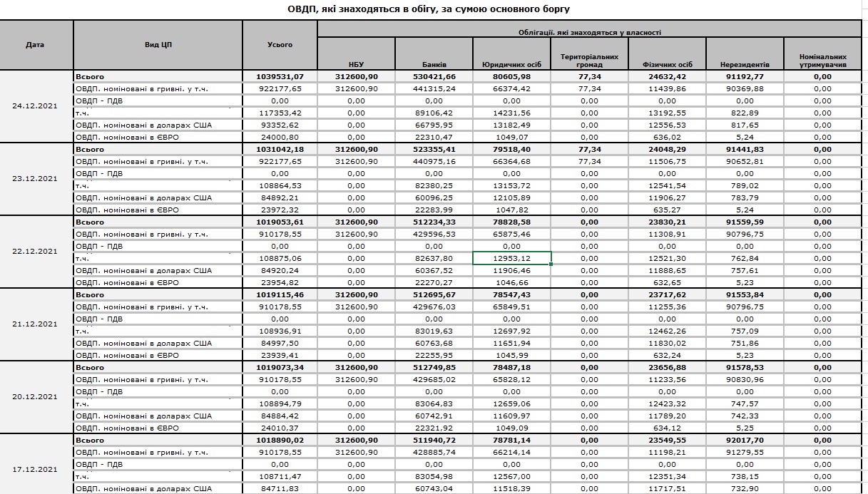Click the merged header Облігації, які знаходяться у власності
The width and height of the screenshot is (868, 494).
click(x=589, y=32)
